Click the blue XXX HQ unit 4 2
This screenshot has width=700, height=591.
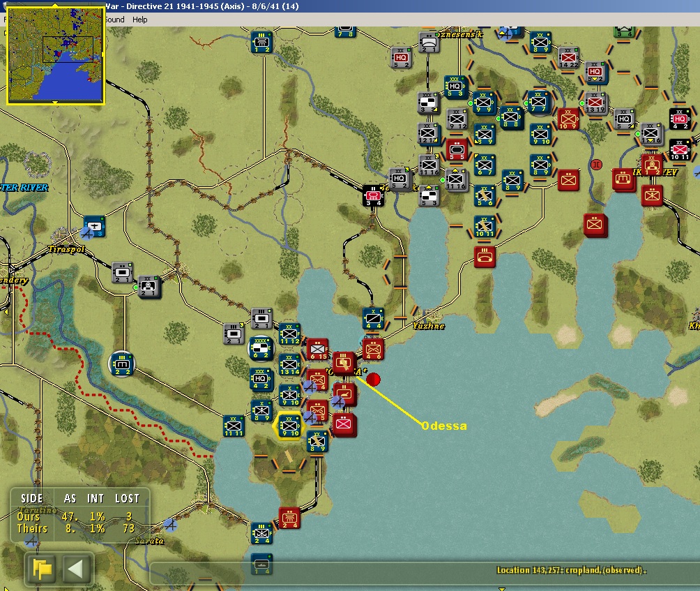(261, 379)
